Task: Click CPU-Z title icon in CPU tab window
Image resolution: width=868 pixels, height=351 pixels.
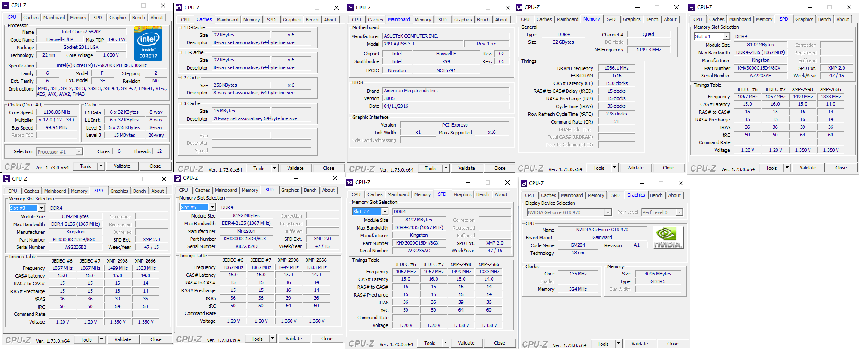Action: [6, 6]
